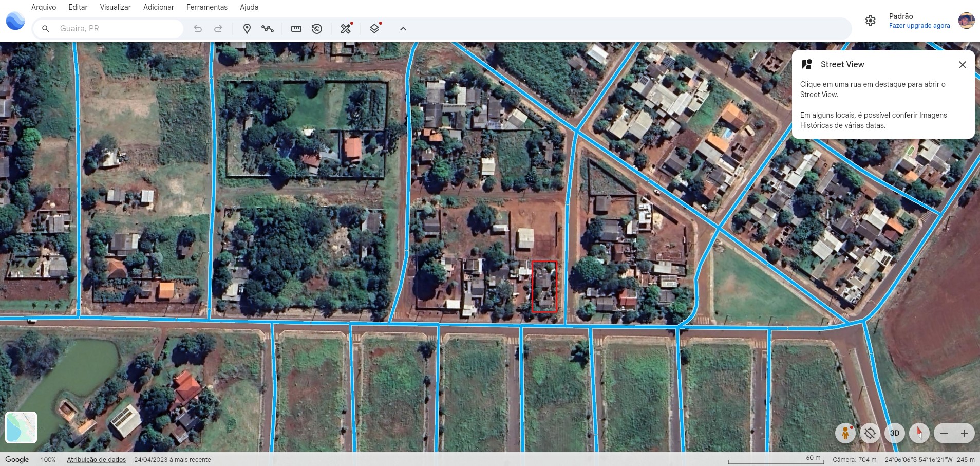This screenshot has width=980, height=466.
Task: Click the Guaíra, PR search field
Action: (118, 29)
